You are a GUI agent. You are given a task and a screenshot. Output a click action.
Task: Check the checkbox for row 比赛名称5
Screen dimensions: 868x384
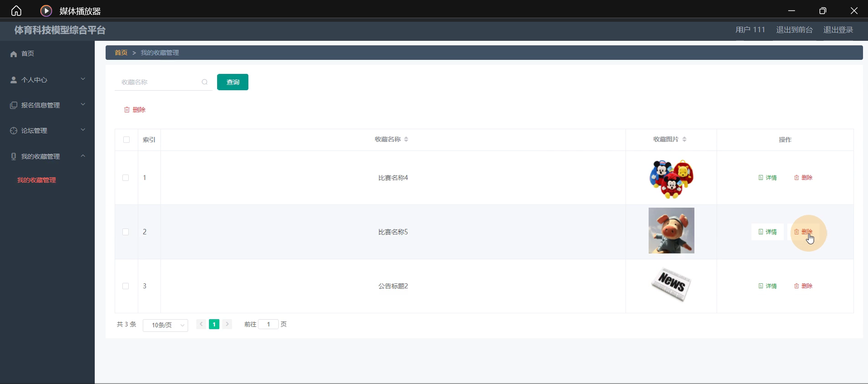coord(126,232)
